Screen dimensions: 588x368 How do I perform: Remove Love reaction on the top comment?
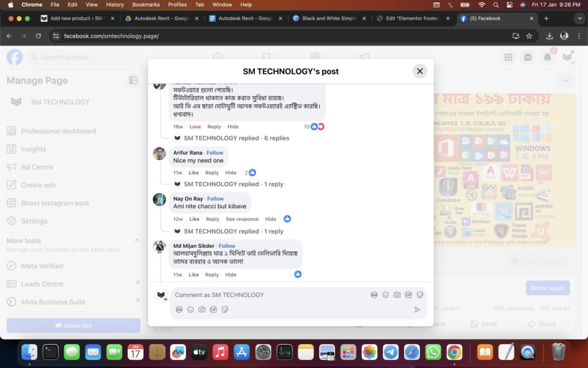tap(195, 126)
